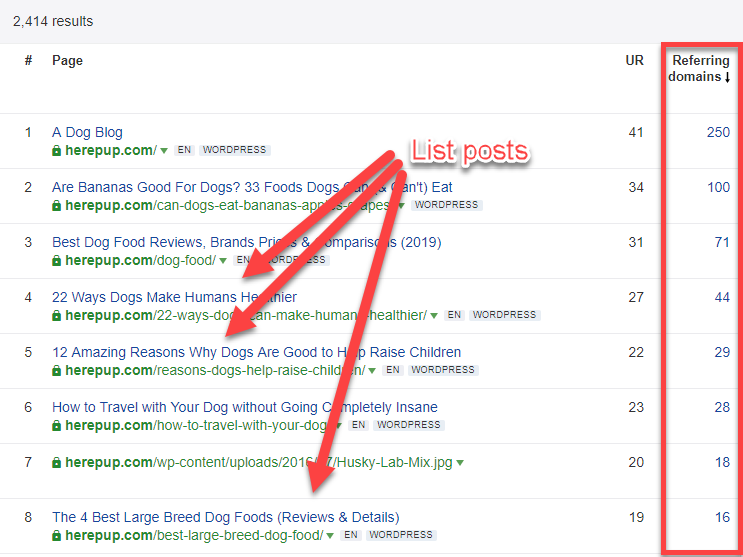Click the WORDPRESS badge on travel with dog row
Image resolution: width=743 pixels, height=557 pixels.
click(x=408, y=425)
